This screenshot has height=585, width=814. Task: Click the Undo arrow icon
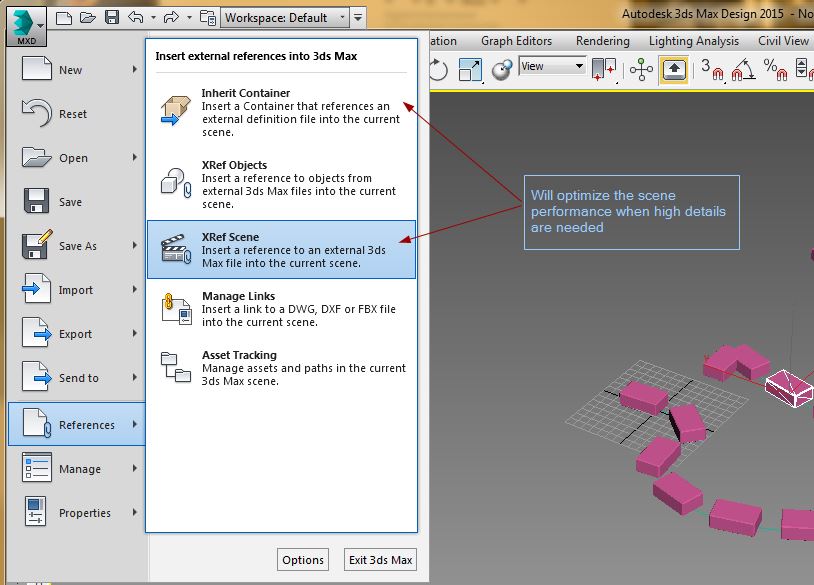(136, 18)
